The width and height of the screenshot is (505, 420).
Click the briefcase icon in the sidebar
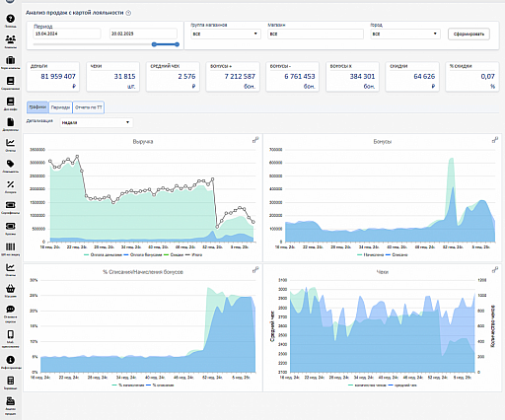click(x=11, y=60)
